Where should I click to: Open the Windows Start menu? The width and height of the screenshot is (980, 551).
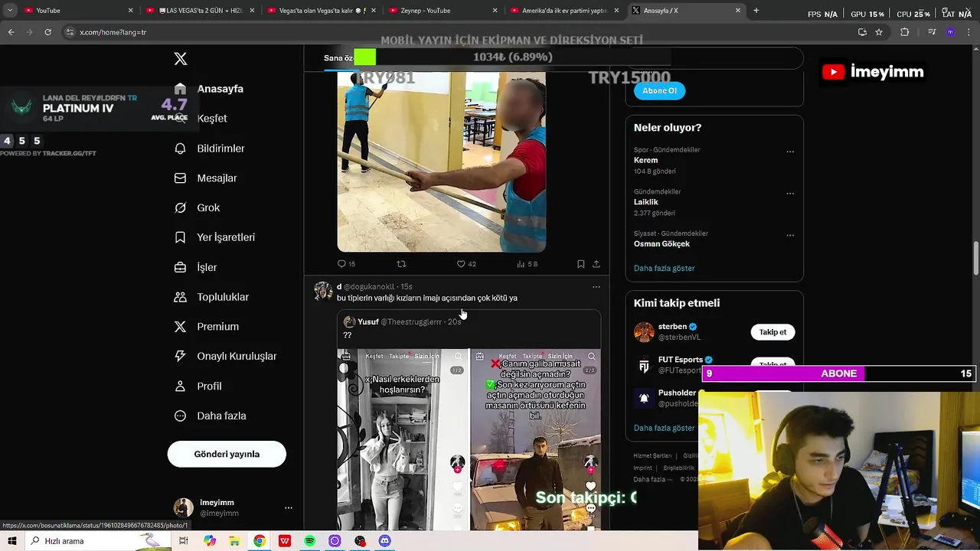click(x=11, y=541)
